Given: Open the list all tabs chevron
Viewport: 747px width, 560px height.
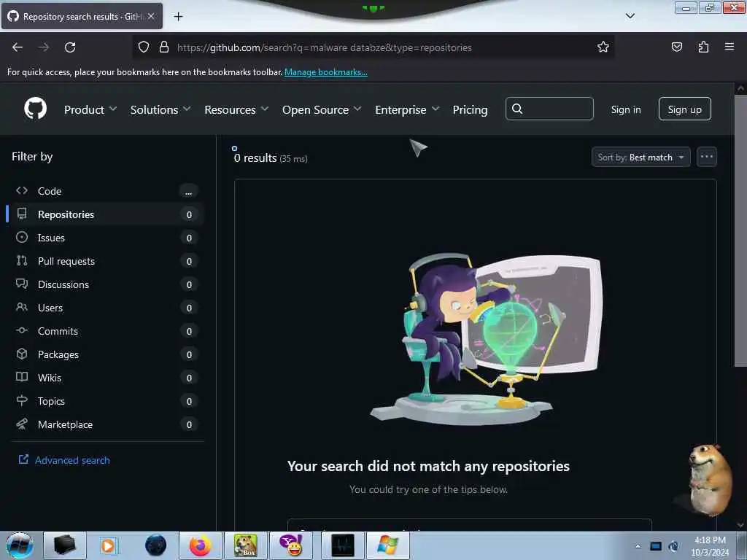Looking at the screenshot, I should point(630,16).
